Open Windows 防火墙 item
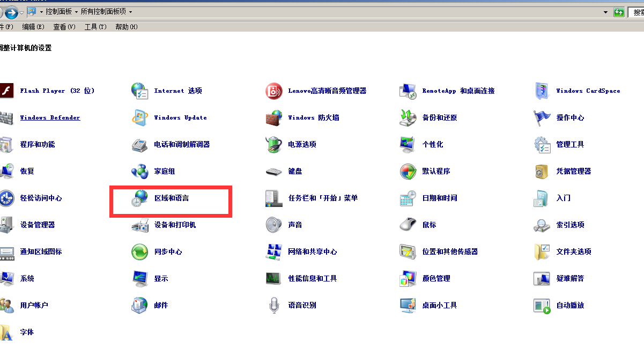 click(302, 117)
